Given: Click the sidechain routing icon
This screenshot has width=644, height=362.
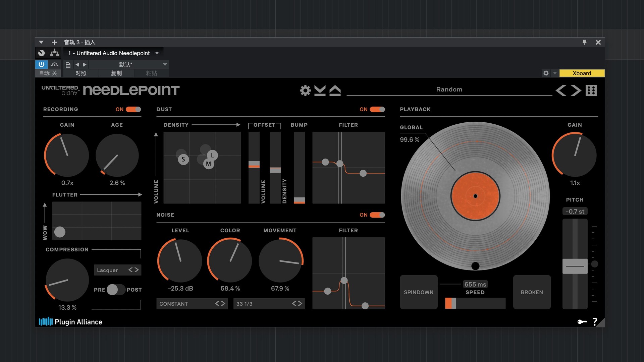Looking at the screenshot, I should tap(54, 53).
